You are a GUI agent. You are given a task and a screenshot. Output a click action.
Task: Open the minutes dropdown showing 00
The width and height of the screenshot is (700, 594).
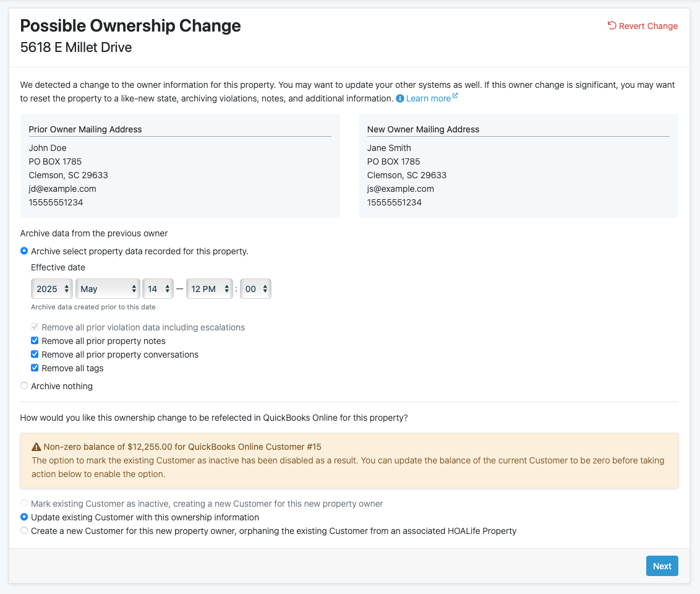pyautogui.click(x=255, y=289)
